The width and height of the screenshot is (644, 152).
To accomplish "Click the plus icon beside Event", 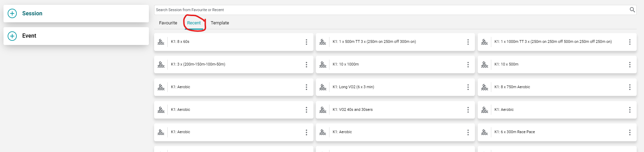I will (x=12, y=36).
